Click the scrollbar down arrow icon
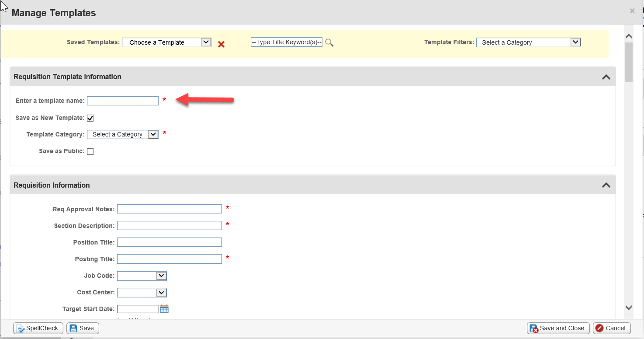The image size is (644, 339). pos(628,308)
